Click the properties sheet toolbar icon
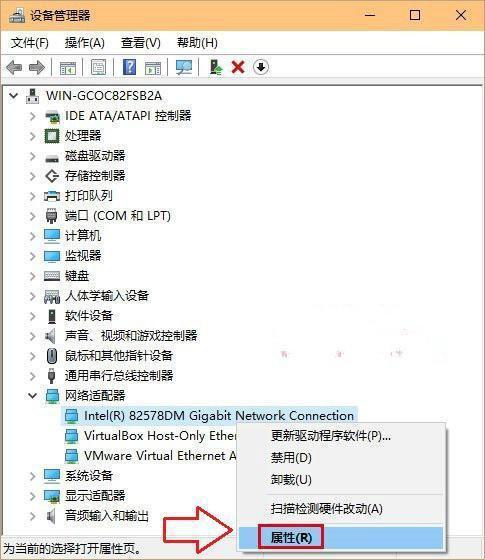Image resolution: width=485 pixels, height=560 pixels. click(x=99, y=67)
